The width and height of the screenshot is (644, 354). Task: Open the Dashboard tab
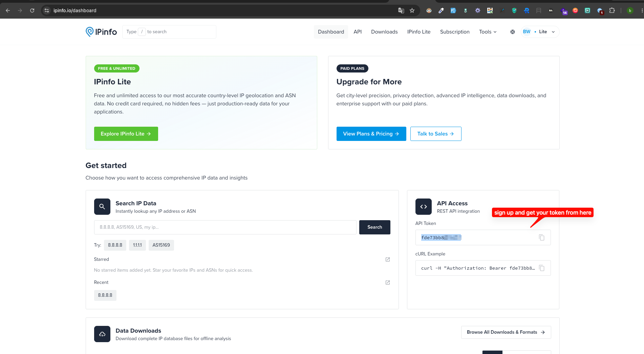point(331,32)
